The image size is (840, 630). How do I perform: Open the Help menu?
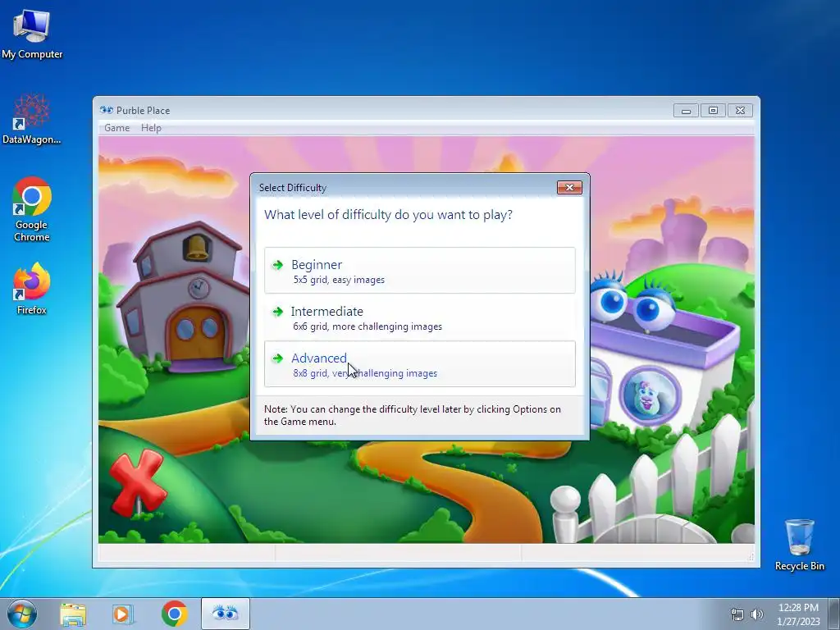point(151,128)
